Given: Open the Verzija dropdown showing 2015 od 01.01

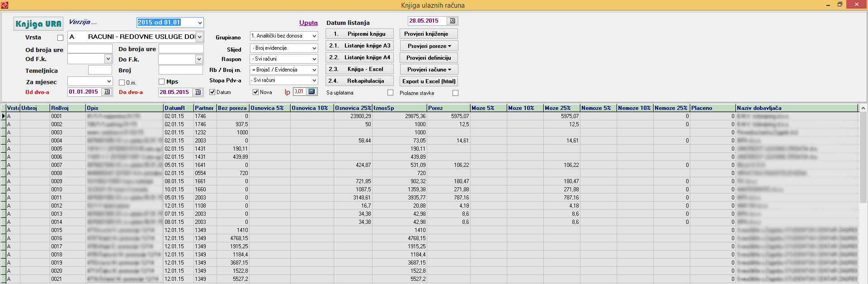Looking at the screenshot, I should pyautogui.click(x=199, y=23).
